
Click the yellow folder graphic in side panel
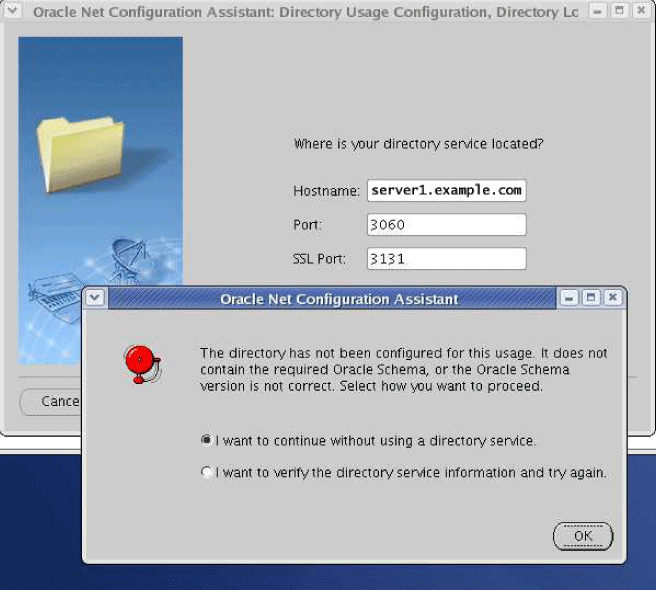tap(78, 149)
